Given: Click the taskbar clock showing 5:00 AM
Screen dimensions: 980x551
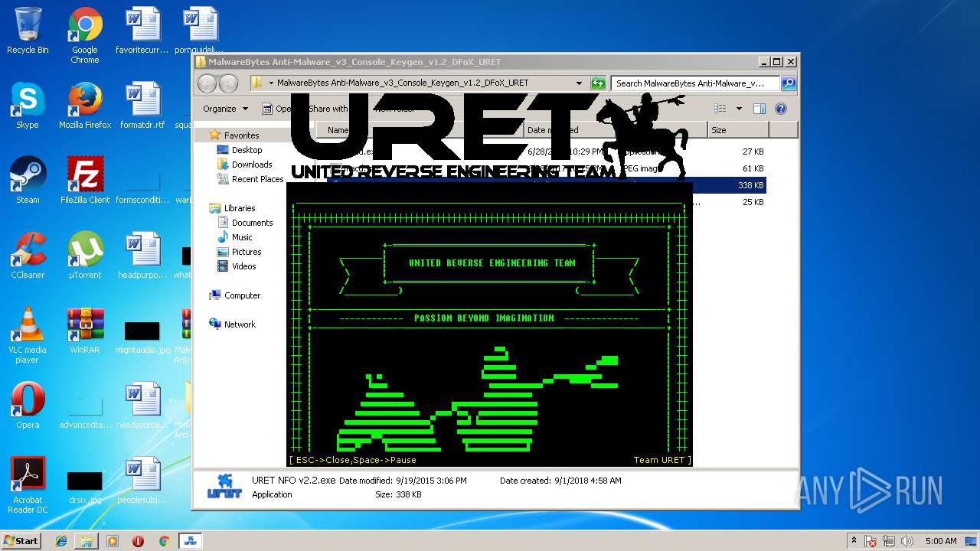Looking at the screenshot, I should tap(941, 540).
